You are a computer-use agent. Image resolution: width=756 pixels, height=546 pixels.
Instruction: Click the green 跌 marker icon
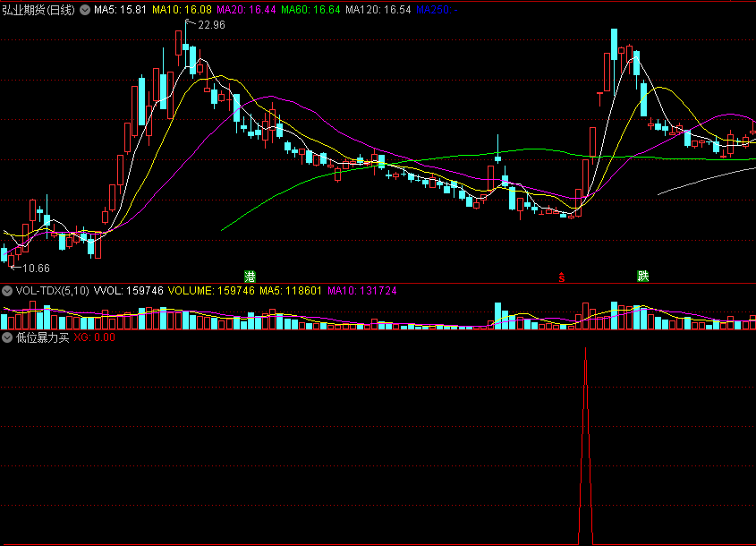coord(643,276)
